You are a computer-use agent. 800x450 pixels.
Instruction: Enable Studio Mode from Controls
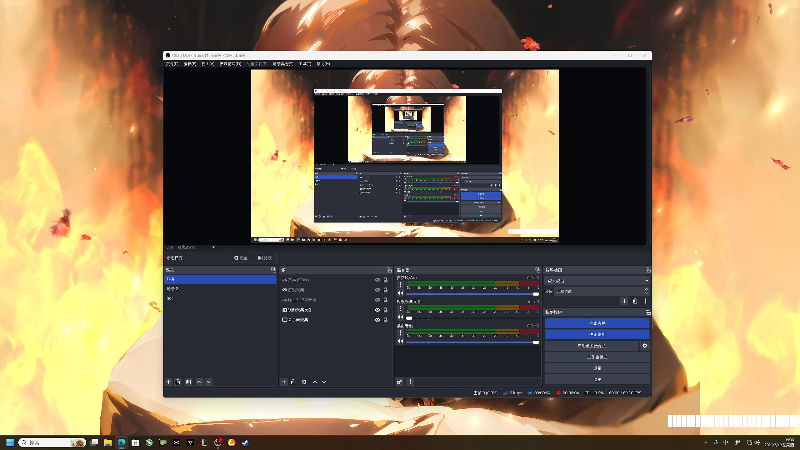click(597, 357)
